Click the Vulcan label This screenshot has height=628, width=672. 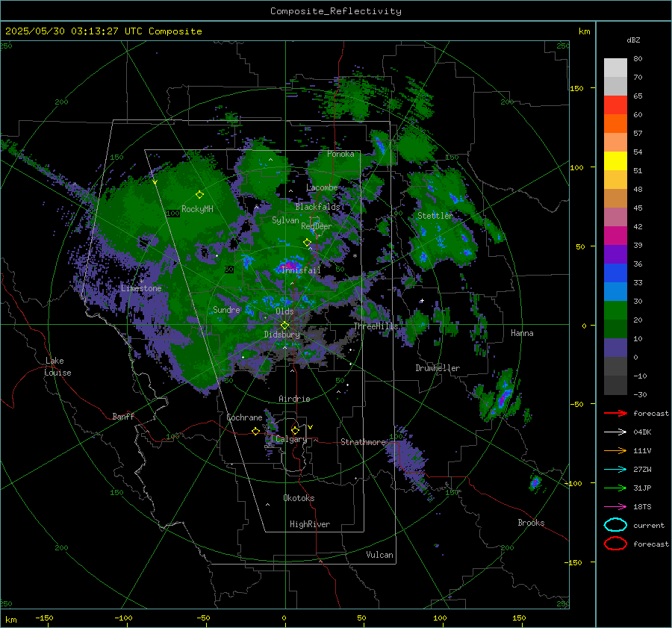click(379, 555)
